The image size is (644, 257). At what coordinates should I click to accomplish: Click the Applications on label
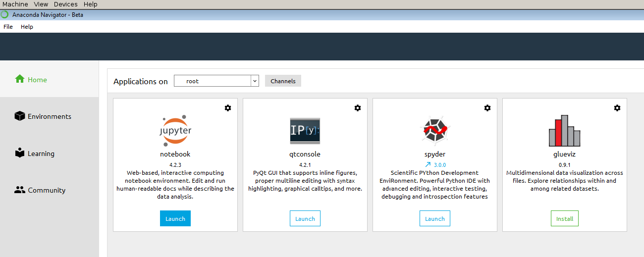141,81
